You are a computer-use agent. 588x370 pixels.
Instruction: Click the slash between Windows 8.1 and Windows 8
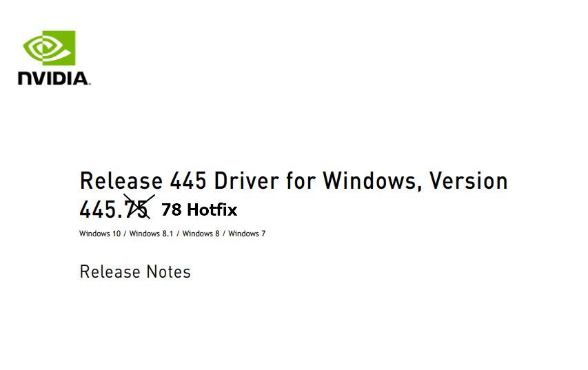click(x=178, y=234)
